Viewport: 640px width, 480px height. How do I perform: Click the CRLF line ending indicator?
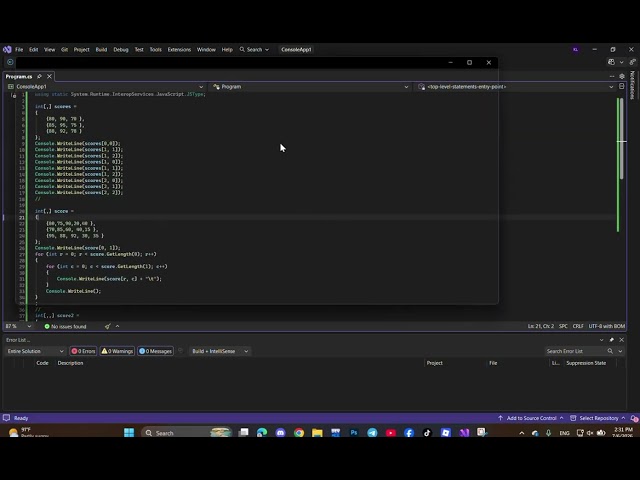click(x=578, y=326)
